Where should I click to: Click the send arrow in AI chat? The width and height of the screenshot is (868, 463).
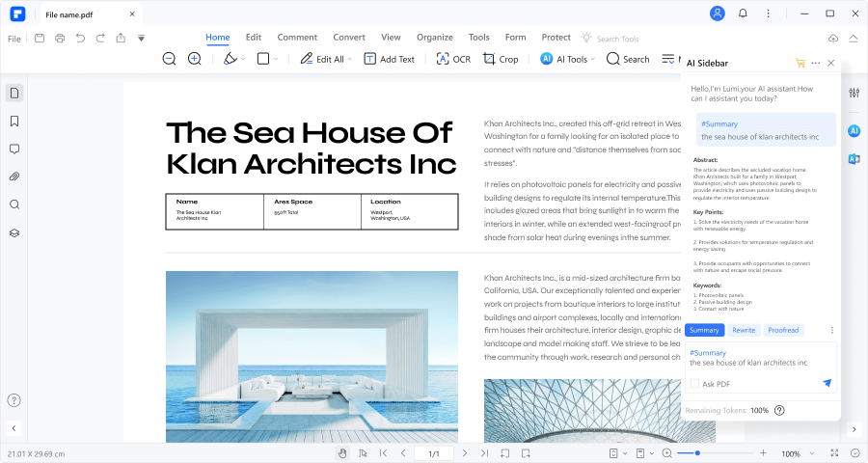[x=827, y=383]
